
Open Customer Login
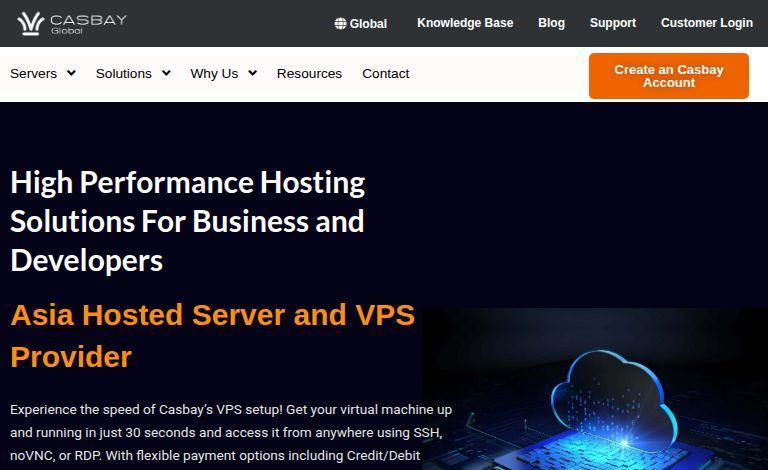click(707, 23)
